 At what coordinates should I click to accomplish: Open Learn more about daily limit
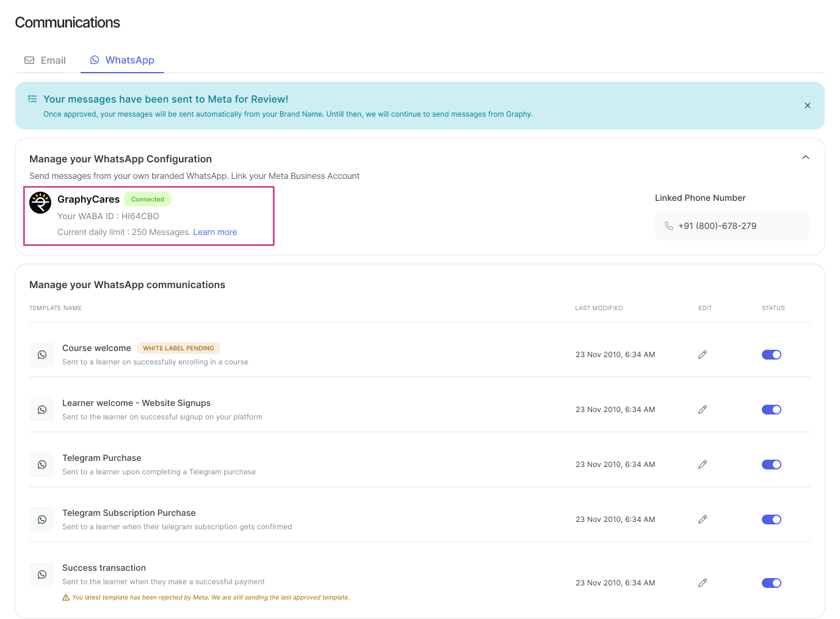pyautogui.click(x=215, y=232)
